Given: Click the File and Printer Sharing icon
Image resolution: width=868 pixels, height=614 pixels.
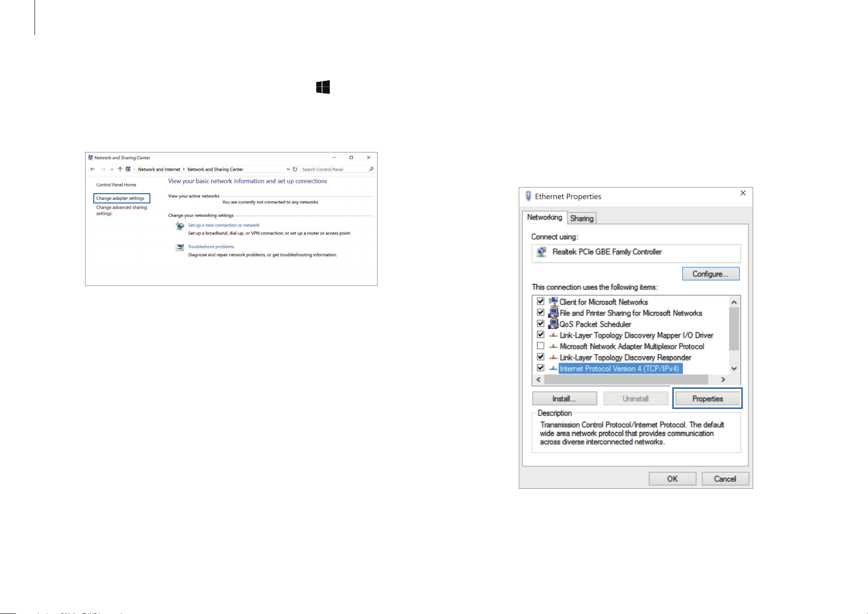Looking at the screenshot, I should (553, 313).
